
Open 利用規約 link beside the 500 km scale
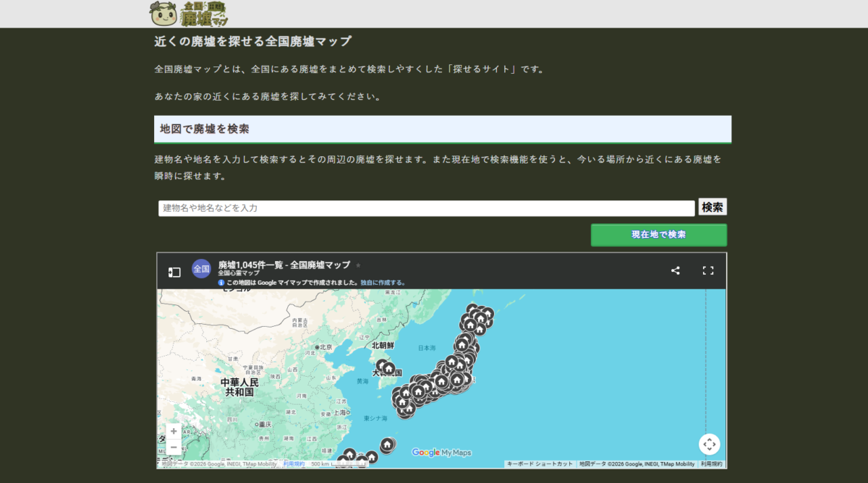(294, 464)
